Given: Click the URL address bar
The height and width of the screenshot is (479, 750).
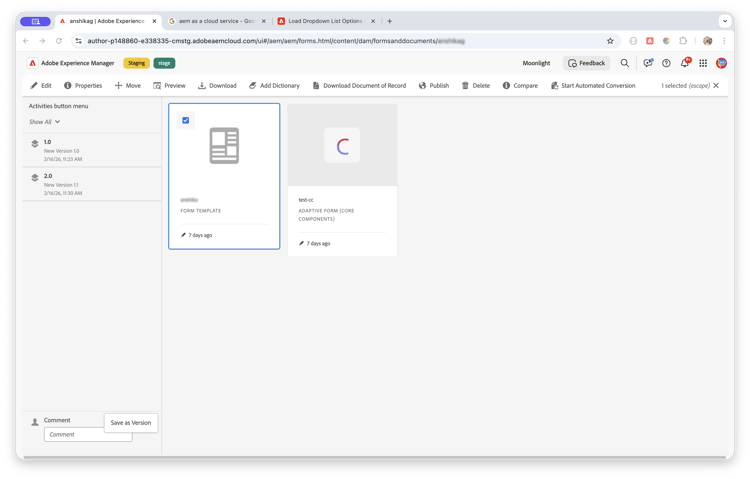Looking at the screenshot, I should (344, 41).
